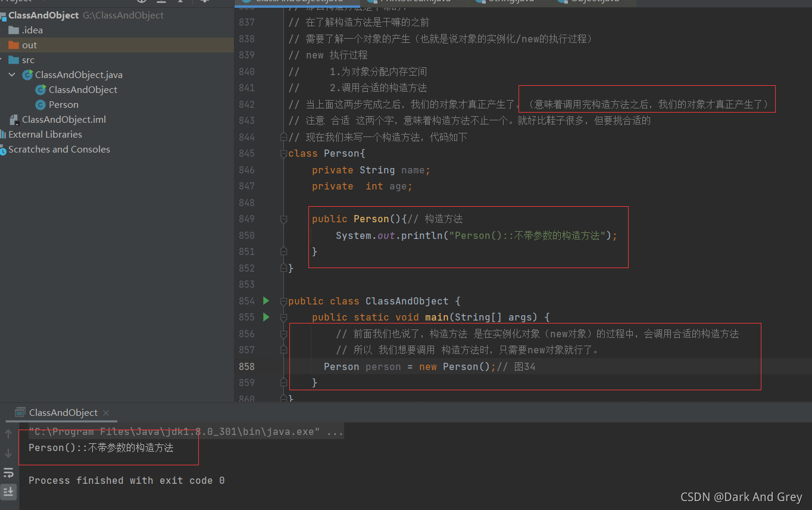Click the fold end marker on line 851
The height and width of the screenshot is (510, 812).
coord(284,252)
